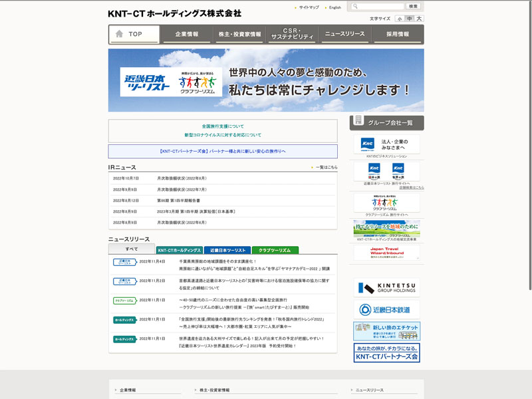Viewport: 532px width, 399px height.
Task: Switch to the 近畿日本ツーリスト news tab
Action: coord(227,250)
